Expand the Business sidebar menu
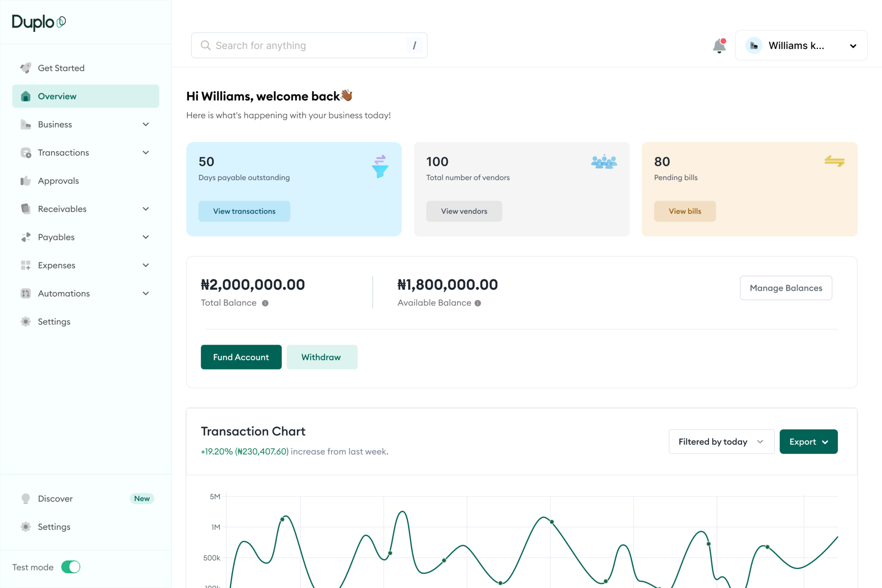Image resolution: width=882 pixels, height=588 pixels. 146,124
